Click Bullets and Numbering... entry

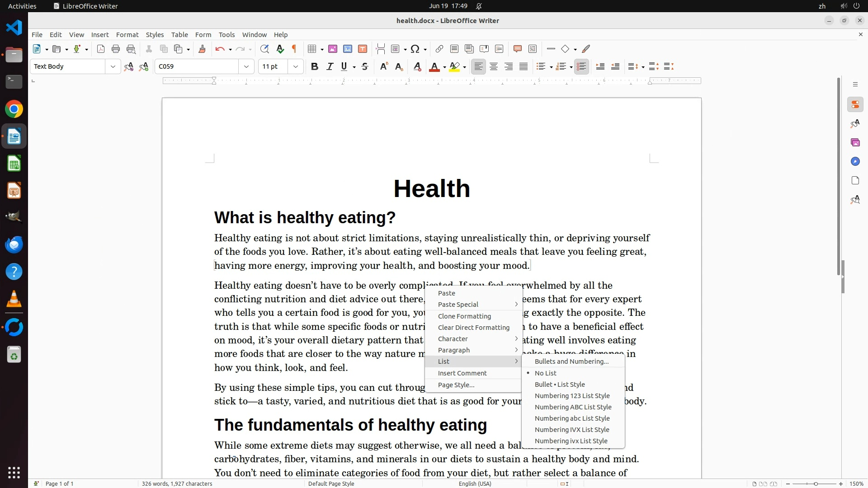pos(571,361)
